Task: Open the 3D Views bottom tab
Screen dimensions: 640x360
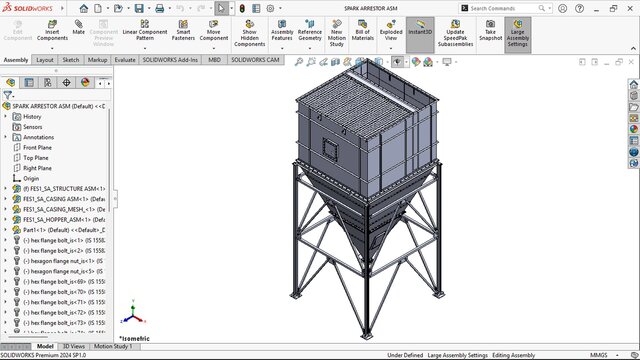Action: point(74,346)
